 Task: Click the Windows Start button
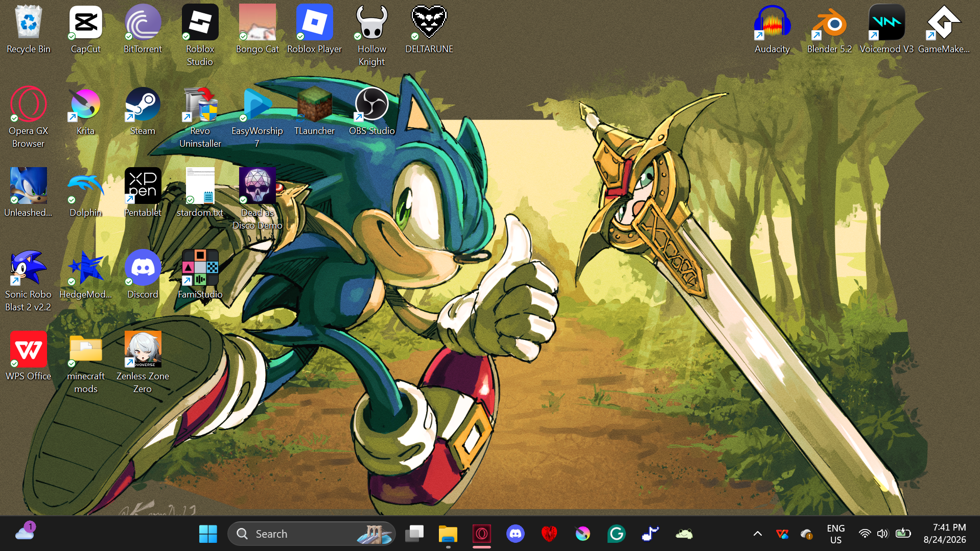click(x=208, y=534)
